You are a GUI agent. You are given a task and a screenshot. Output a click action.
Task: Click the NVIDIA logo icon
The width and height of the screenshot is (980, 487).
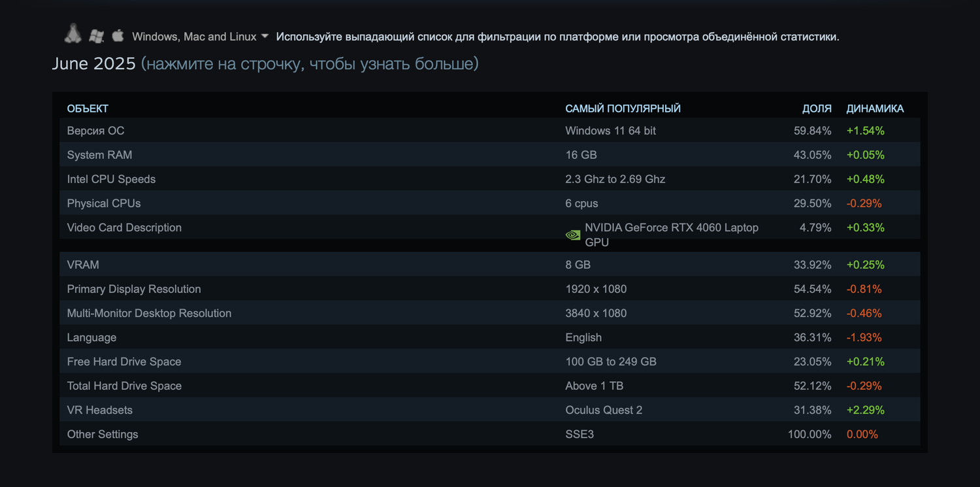(x=573, y=235)
